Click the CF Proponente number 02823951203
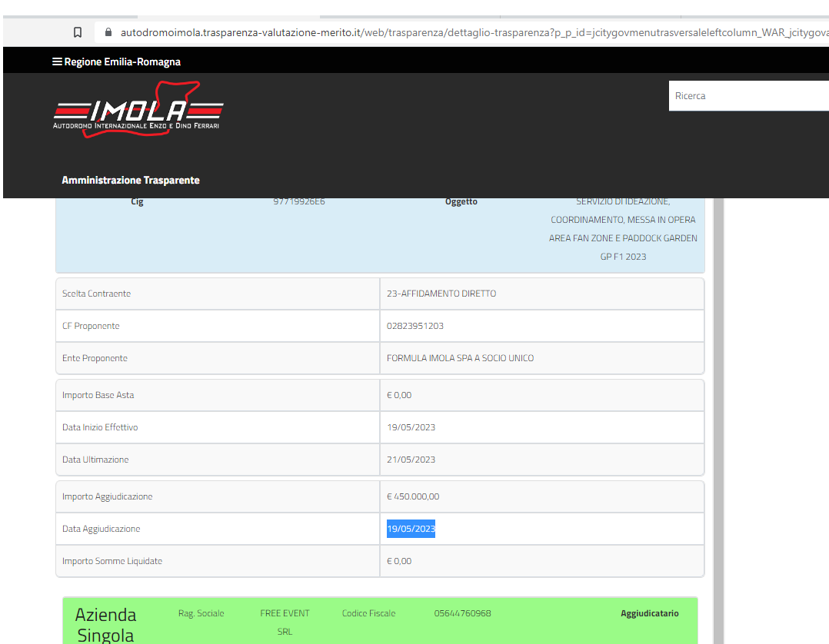 pyautogui.click(x=415, y=326)
